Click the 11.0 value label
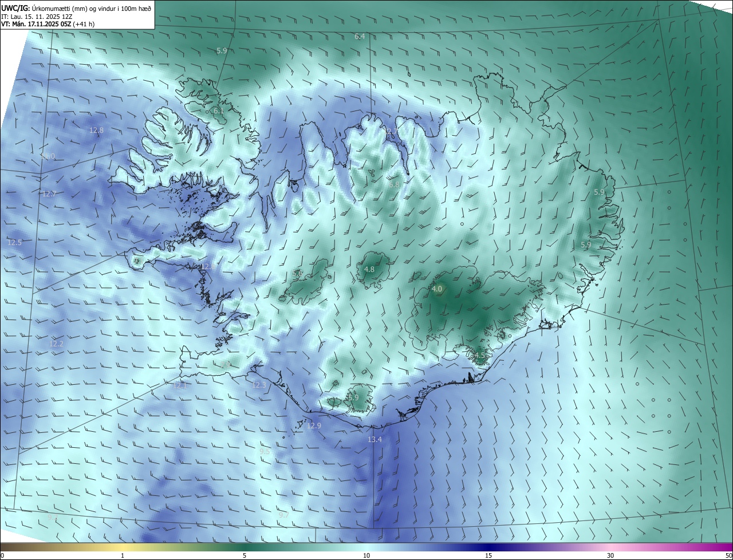Screen dimensions: 733x560 click(x=49, y=156)
